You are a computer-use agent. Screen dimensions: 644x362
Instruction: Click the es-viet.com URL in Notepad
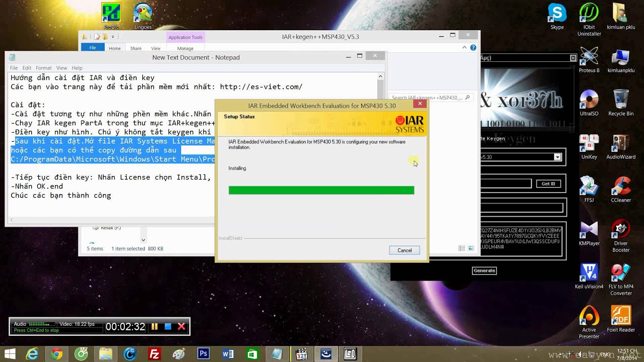click(x=261, y=87)
